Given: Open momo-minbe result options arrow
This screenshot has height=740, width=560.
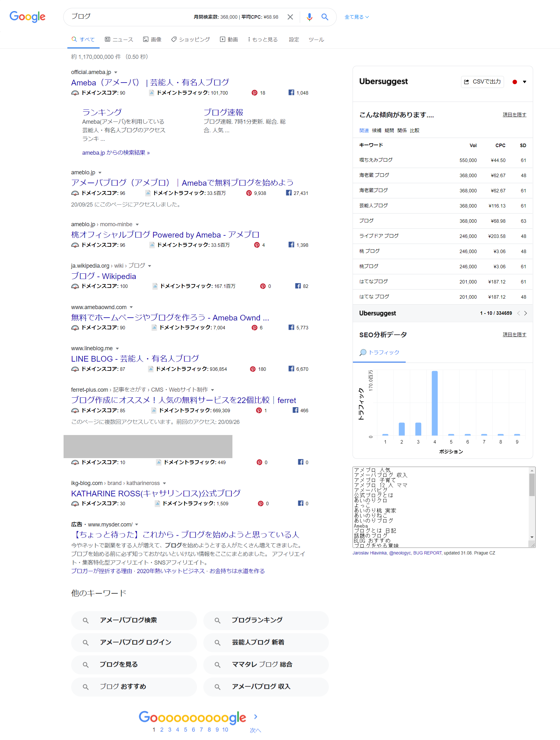Looking at the screenshot, I should (x=137, y=225).
